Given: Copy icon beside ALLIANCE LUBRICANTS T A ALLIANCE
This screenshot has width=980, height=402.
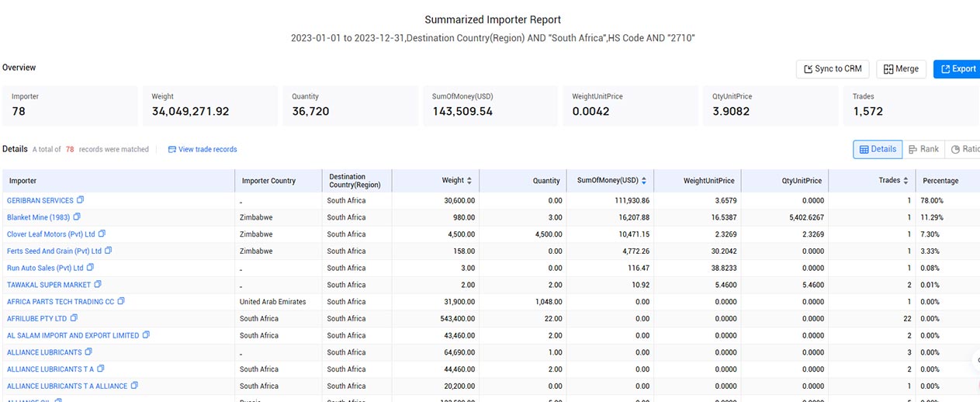Looking at the screenshot, I should (134, 386).
